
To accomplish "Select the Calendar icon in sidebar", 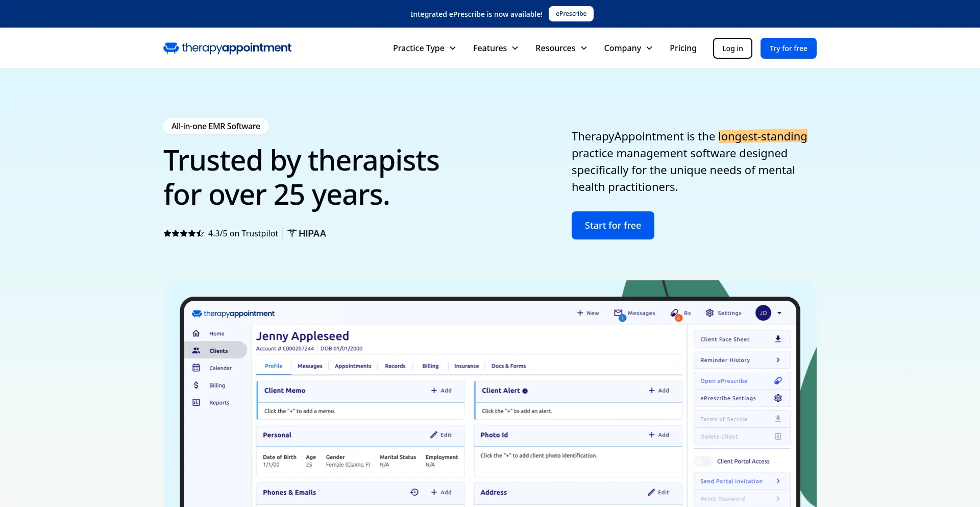I will [196, 368].
